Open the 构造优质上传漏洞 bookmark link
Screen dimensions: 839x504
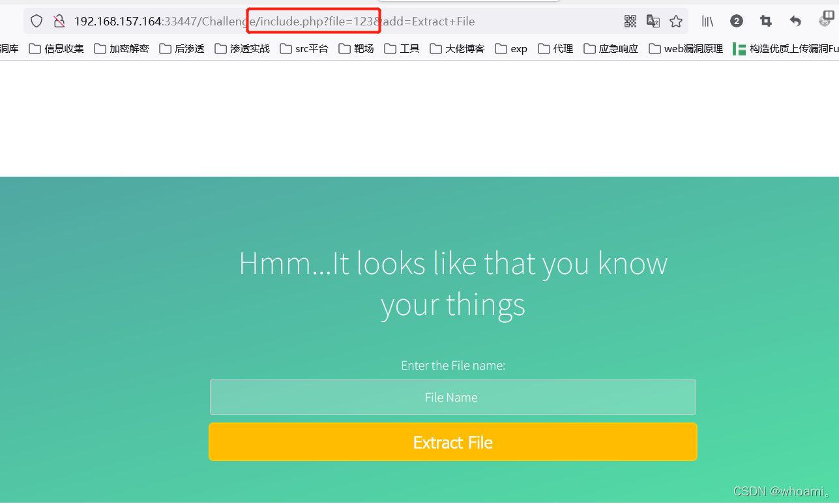click(786, 48)
